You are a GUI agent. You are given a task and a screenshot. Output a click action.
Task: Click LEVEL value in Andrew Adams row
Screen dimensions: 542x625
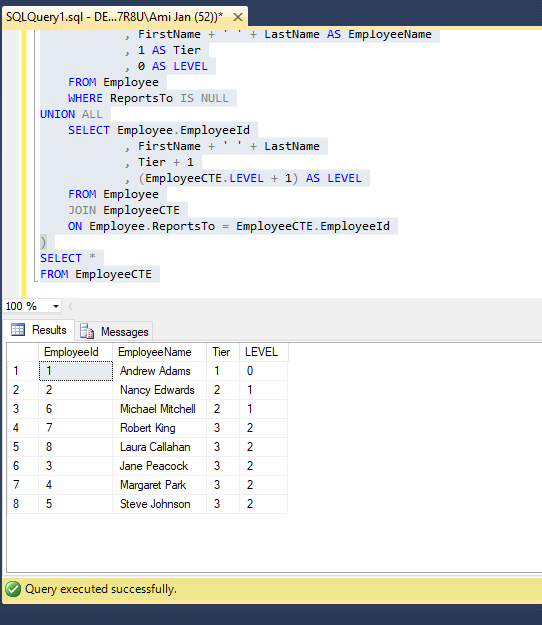coord(263,371)
